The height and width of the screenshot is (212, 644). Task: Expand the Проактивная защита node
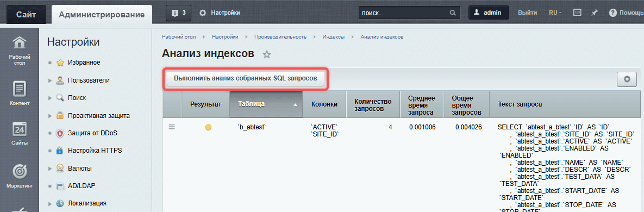[x=50, y=115]
